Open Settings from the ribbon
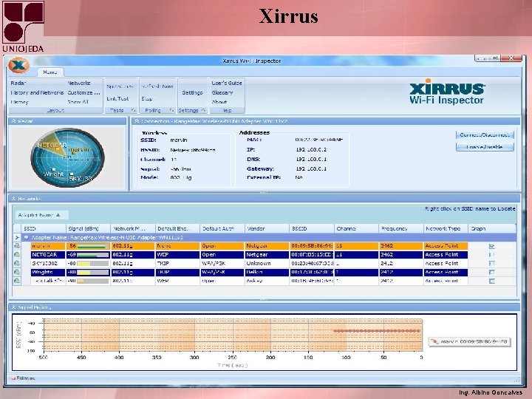The width and height of the screenshot is (532, 399). [x=192, y=92]
